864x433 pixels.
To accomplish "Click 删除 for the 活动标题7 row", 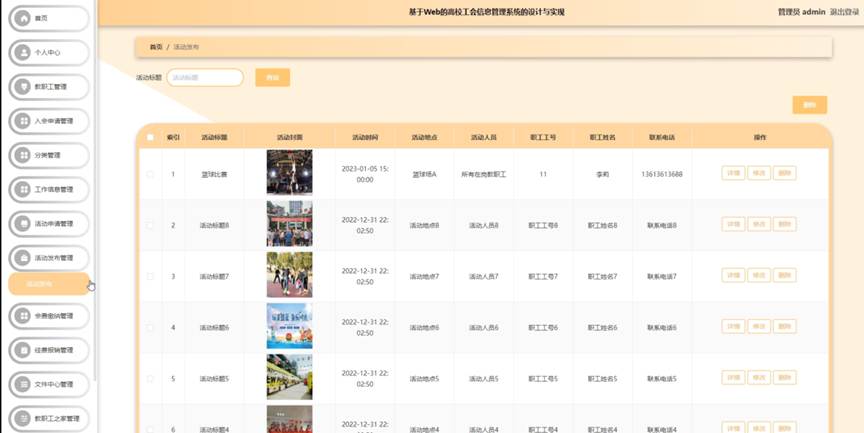I will [784, 275].
